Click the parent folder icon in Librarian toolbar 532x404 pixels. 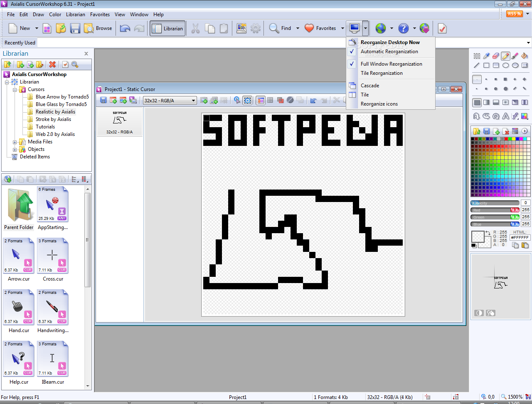pyautogui.click(x=7, y=64)
